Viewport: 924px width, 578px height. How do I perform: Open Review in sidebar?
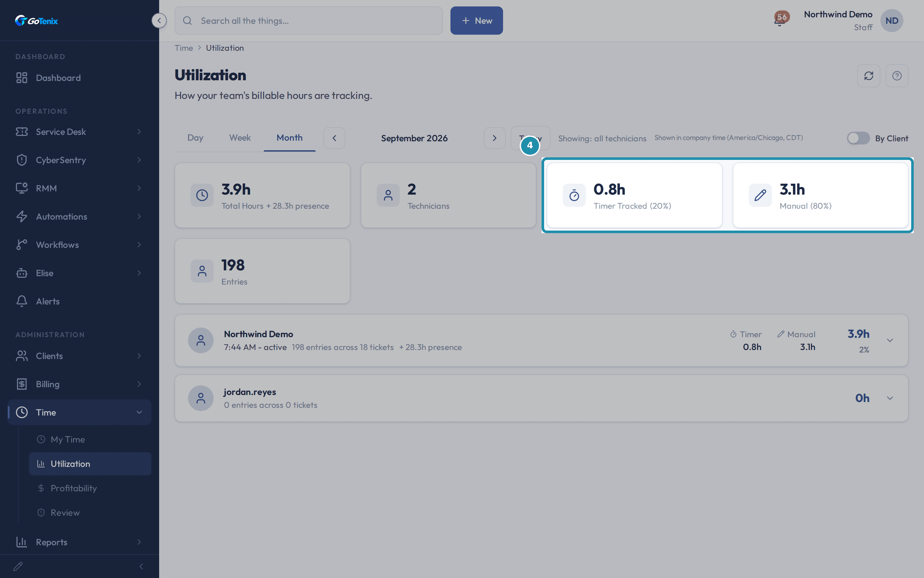coord(90,512)
